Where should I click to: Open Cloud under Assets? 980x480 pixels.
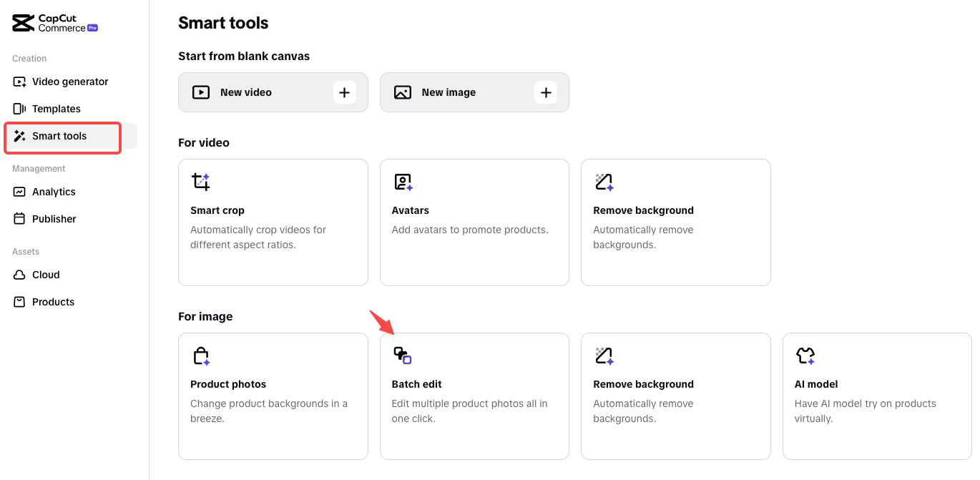(x=71, y=275)
